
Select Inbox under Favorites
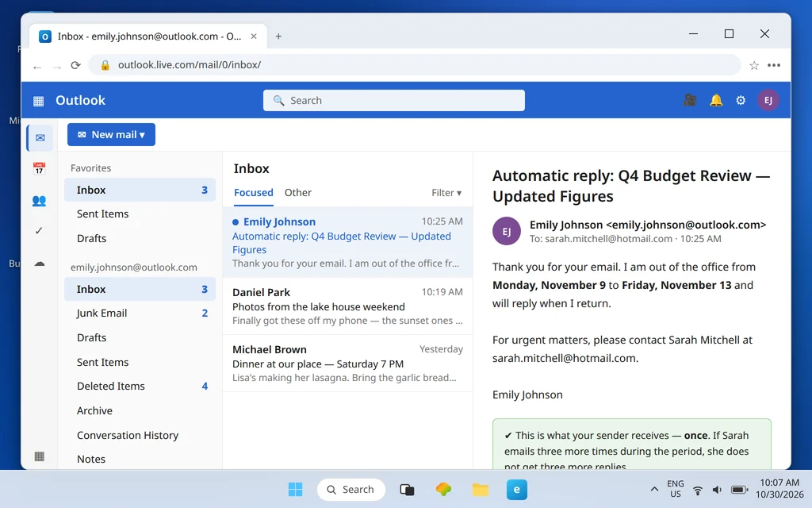[x=140, y=190]
